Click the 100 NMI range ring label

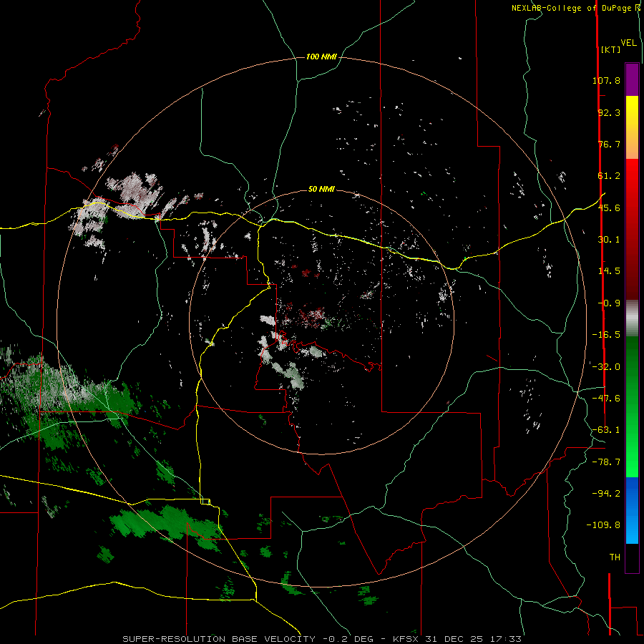(x=321, y=57)
